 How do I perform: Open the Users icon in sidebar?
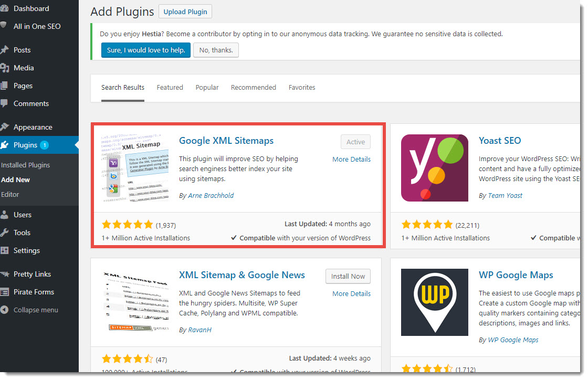click(x=4, y=215)
